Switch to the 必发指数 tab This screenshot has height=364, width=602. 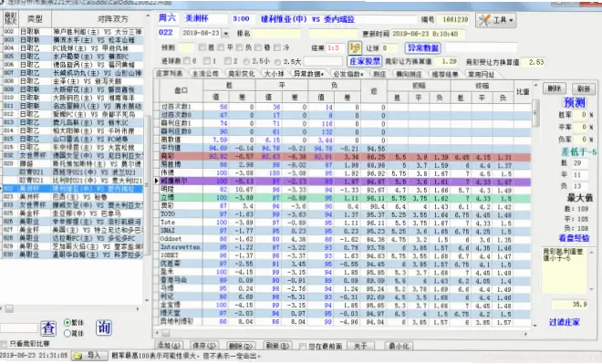(x=348, y=74)
